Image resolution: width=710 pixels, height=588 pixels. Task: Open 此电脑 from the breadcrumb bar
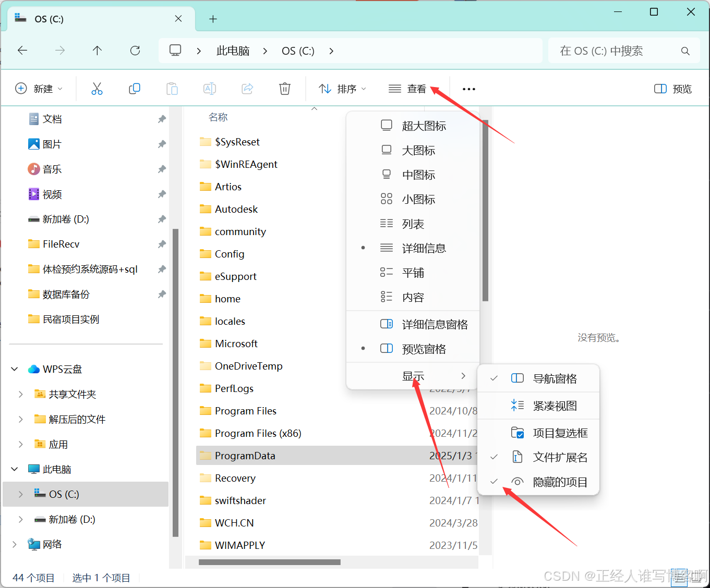[x=233, y=50]
